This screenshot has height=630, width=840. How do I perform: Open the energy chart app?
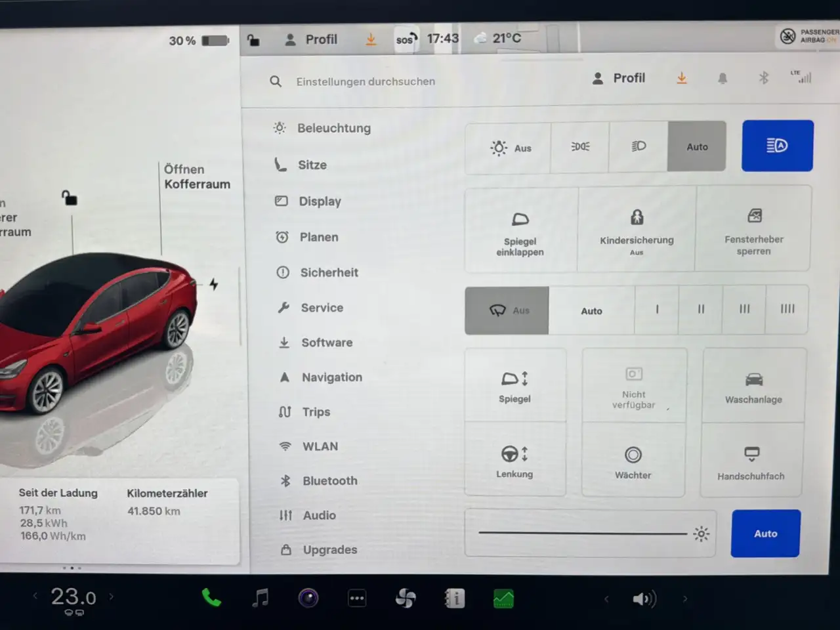(503, 598)
